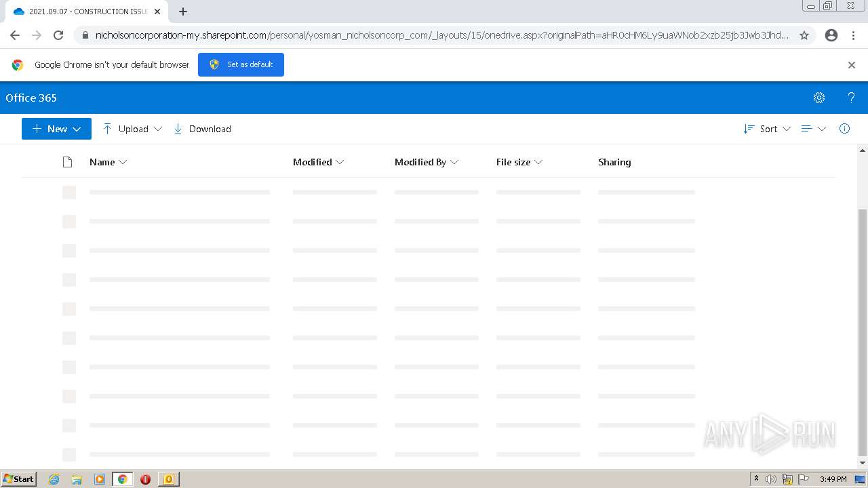
Task: Open the Action Center flag icon
Action: [804, 479]
